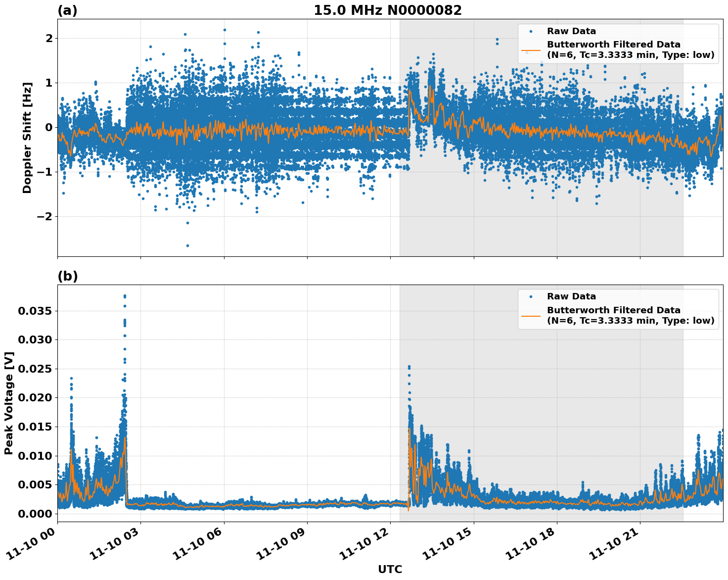Select the highest voltage spike near 11-10 02
Screen dimensions: 728x580
click(x=125, y=295)
